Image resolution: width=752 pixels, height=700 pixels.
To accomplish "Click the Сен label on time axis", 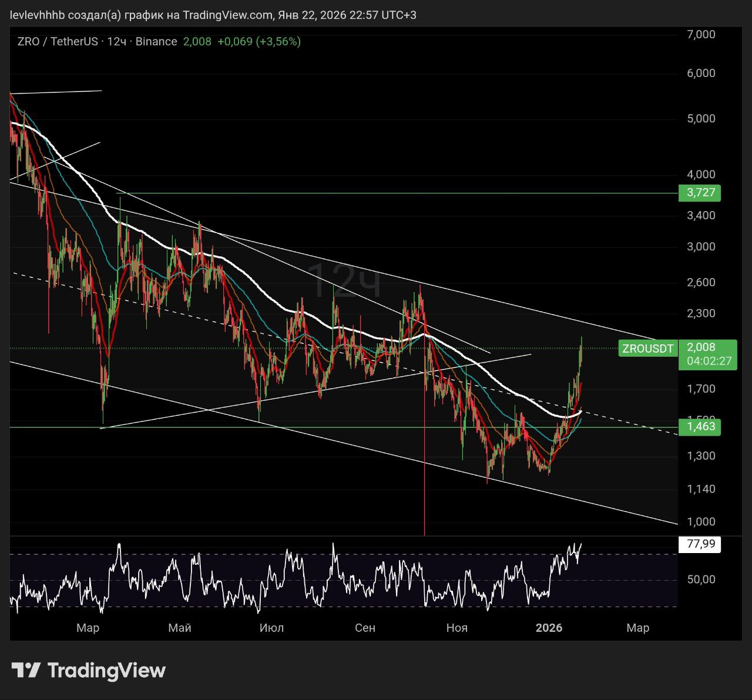I will tap(365, 628).
